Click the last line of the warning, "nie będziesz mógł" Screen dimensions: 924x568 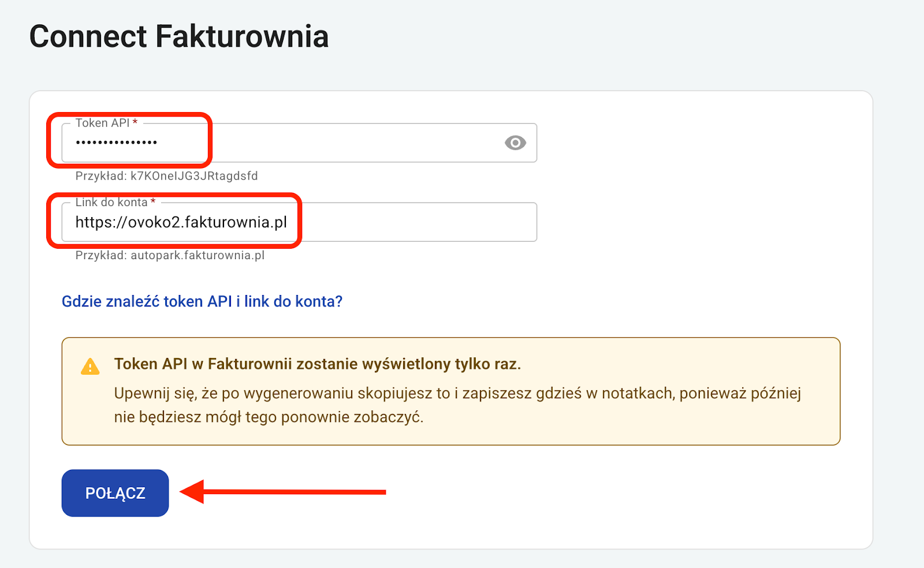269,417
